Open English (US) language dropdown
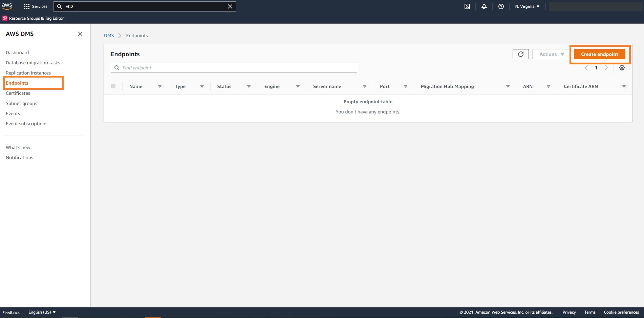 pyautogui.click(x=42, y=312)
